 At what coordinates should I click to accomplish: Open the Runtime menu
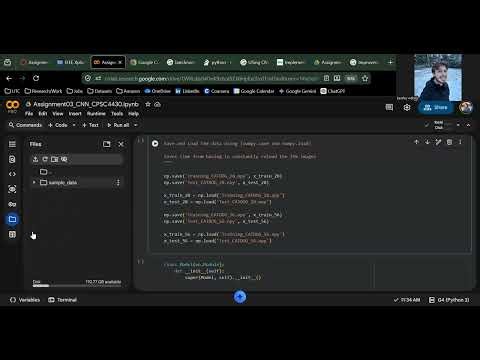(x=96, y=114)
